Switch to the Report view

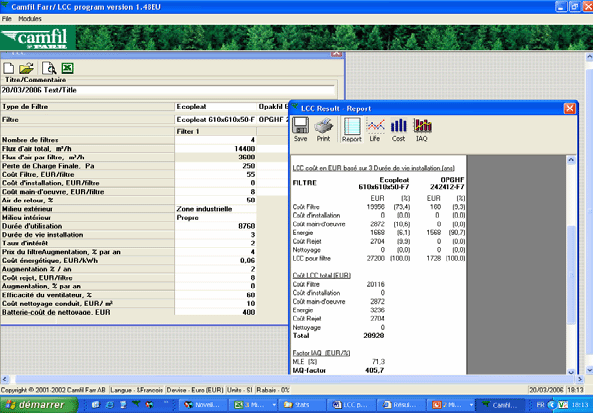pos(352,130)
